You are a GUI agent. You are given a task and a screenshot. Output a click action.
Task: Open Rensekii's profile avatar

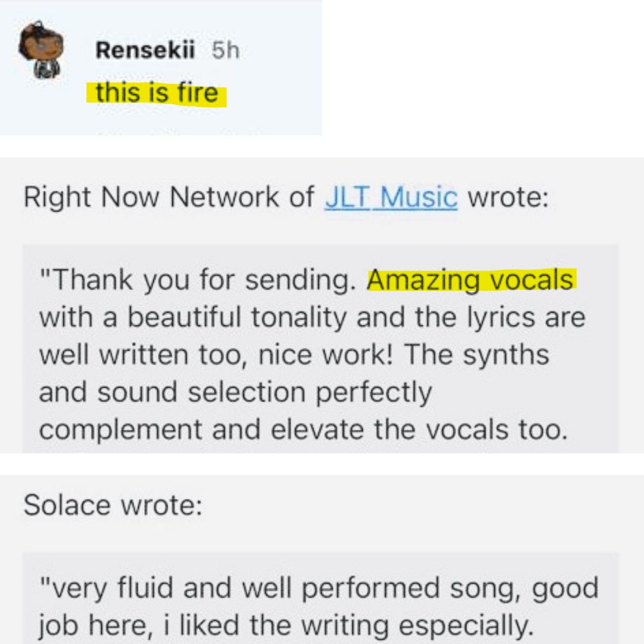point(41,49)
